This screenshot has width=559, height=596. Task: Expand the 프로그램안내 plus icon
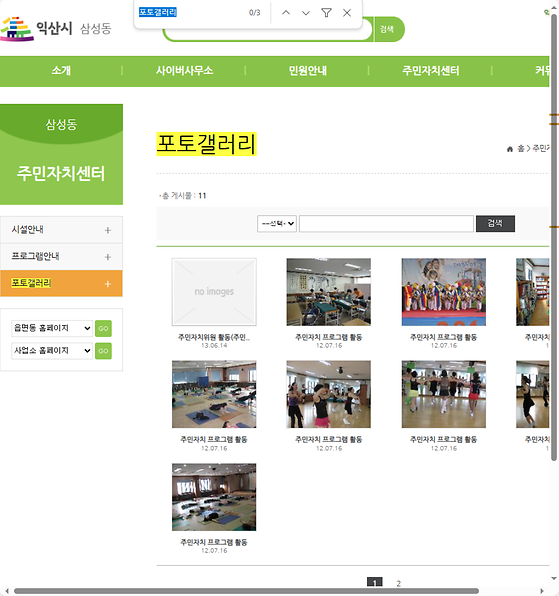[x=108, y=257]
